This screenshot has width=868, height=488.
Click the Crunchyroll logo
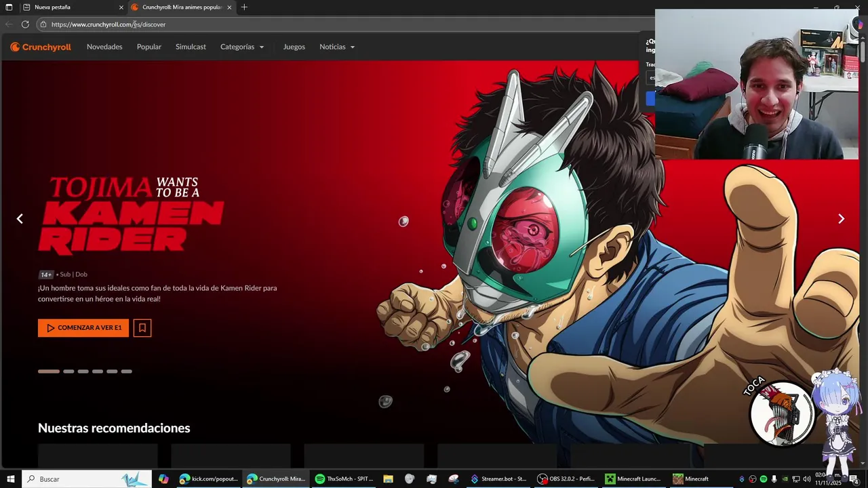point(41,47)
